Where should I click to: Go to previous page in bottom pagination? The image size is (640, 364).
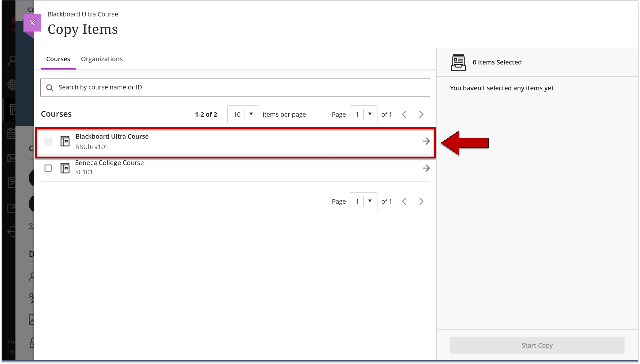[x=404, y=201]
